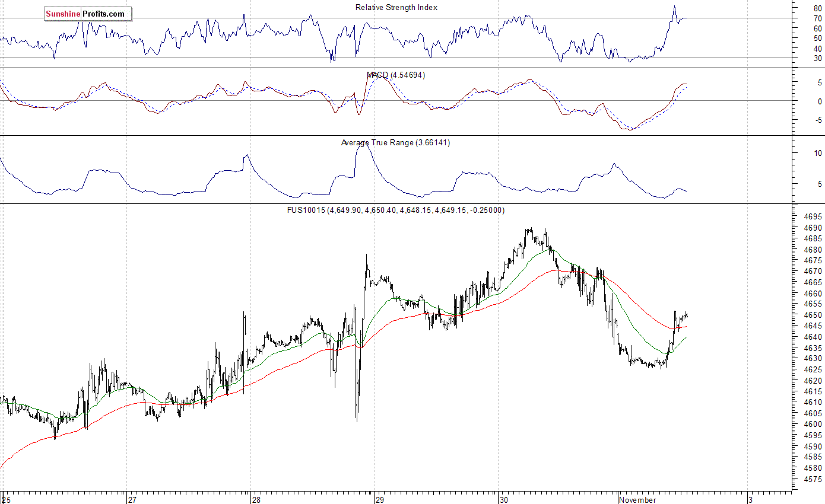Click the RSI axis value 30
825x504 pixels.
pos(818,59)
